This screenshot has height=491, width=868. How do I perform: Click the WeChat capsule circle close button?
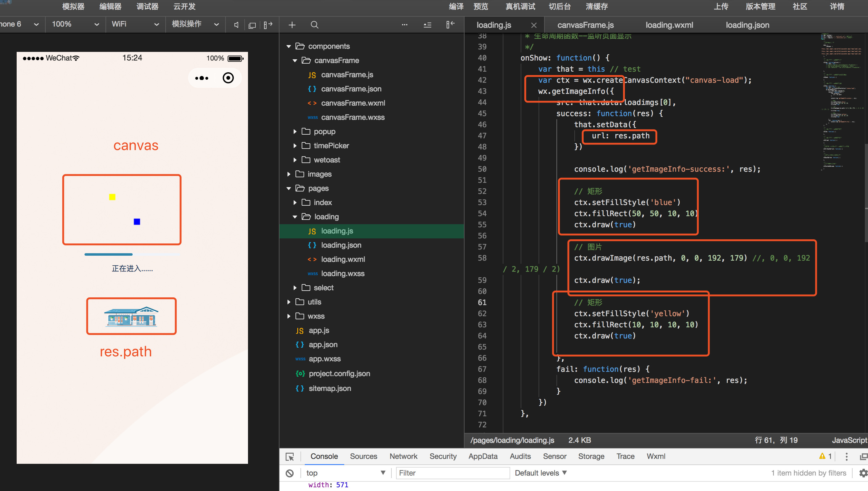coord(228,78)
